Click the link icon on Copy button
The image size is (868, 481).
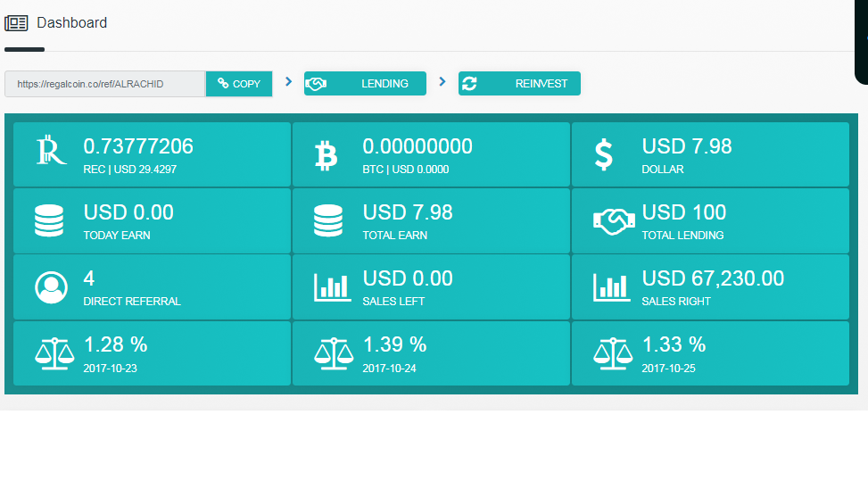coord(223,83)
